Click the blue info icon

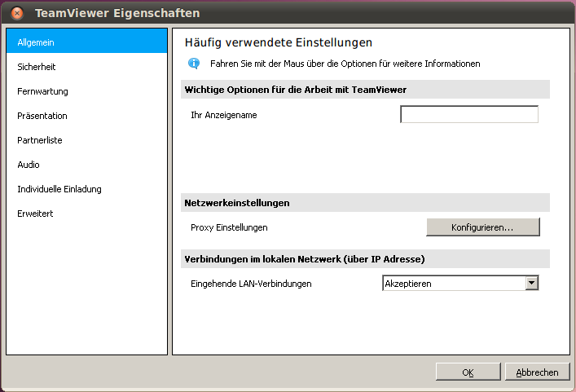tap(194, 63)
